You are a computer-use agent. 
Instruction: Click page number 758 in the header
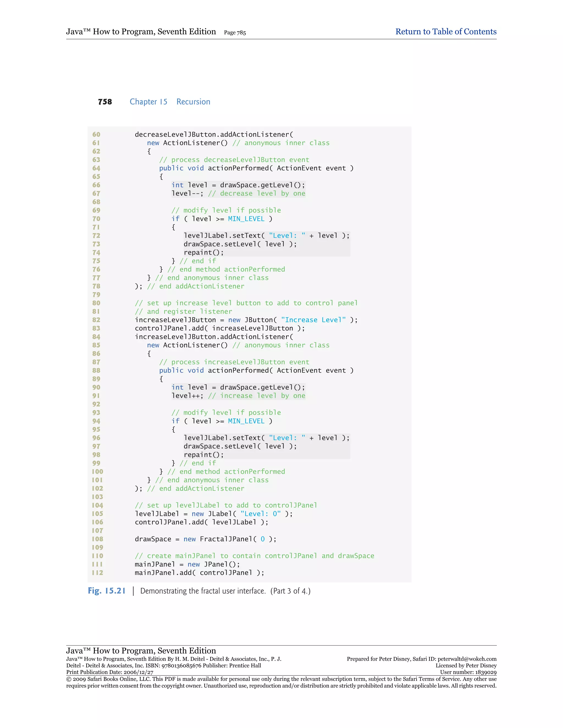point(105,102)
